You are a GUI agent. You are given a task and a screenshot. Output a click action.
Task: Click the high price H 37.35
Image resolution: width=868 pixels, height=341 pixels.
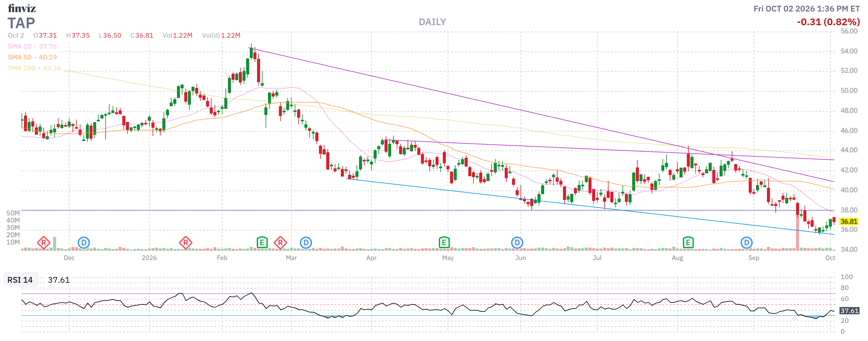[78, 35]
